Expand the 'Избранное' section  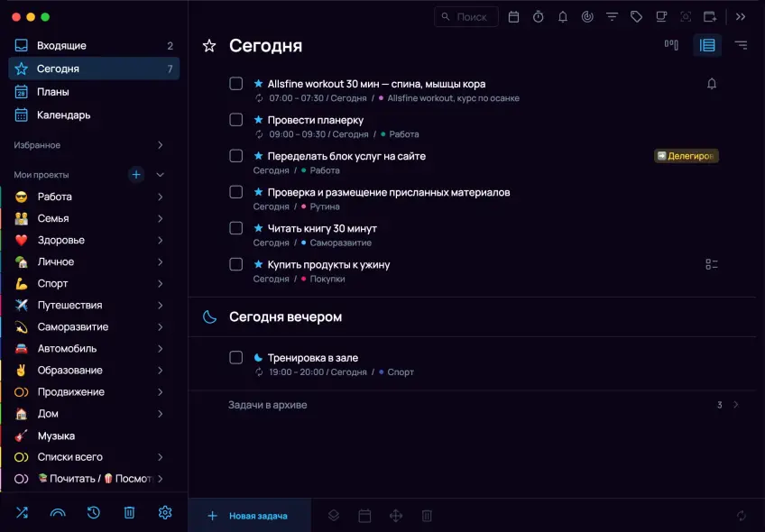pos(161,145)
